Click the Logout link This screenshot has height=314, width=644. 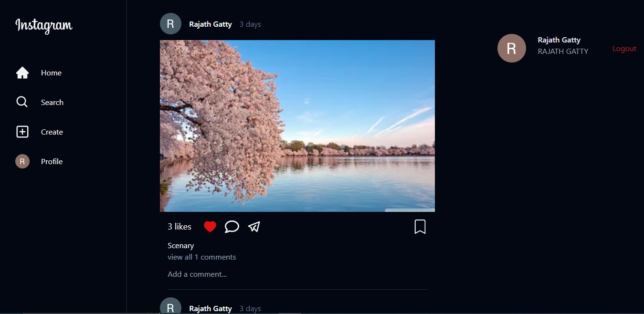coord(624,48)
